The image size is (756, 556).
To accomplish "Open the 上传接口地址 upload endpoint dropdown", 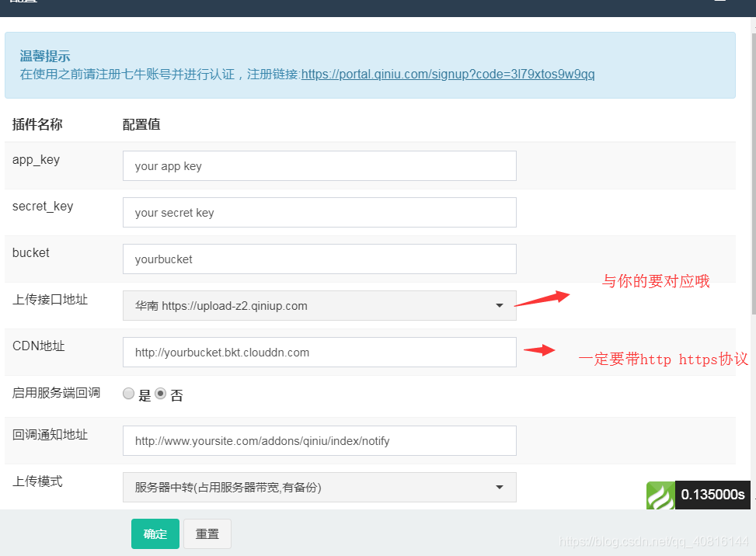I will pyautogui.click(x=319, y=306).
